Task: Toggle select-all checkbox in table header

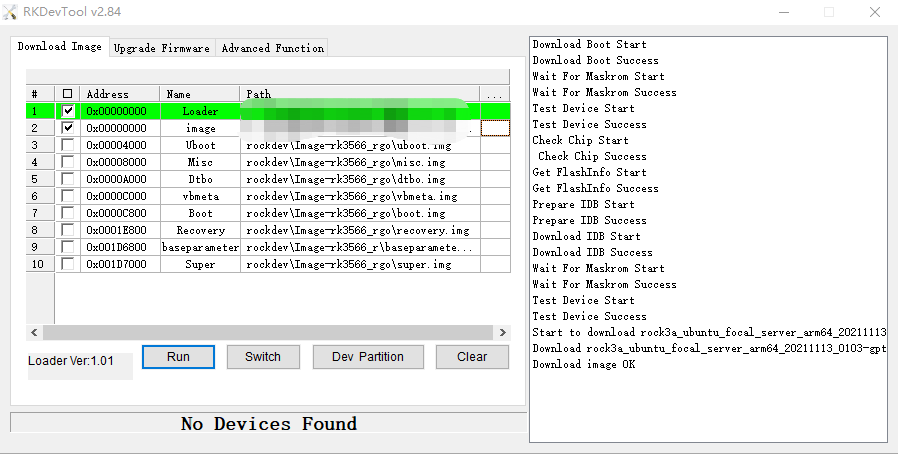Action: (68, 94)
